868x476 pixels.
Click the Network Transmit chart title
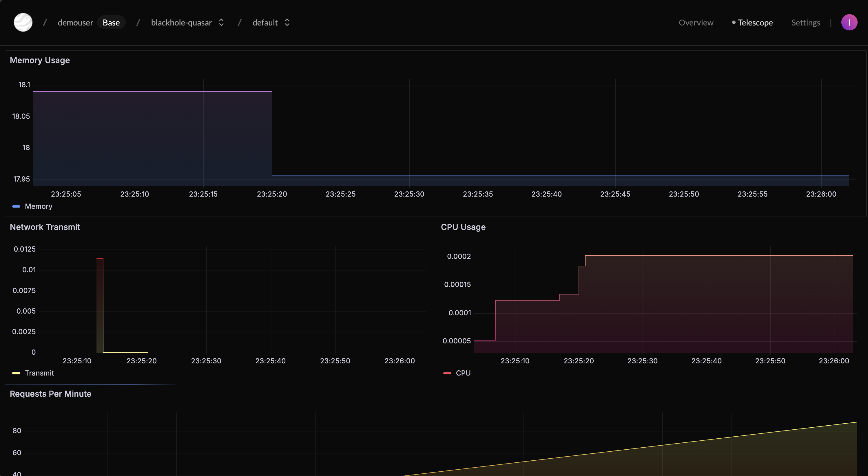click(x=45, y=227)
